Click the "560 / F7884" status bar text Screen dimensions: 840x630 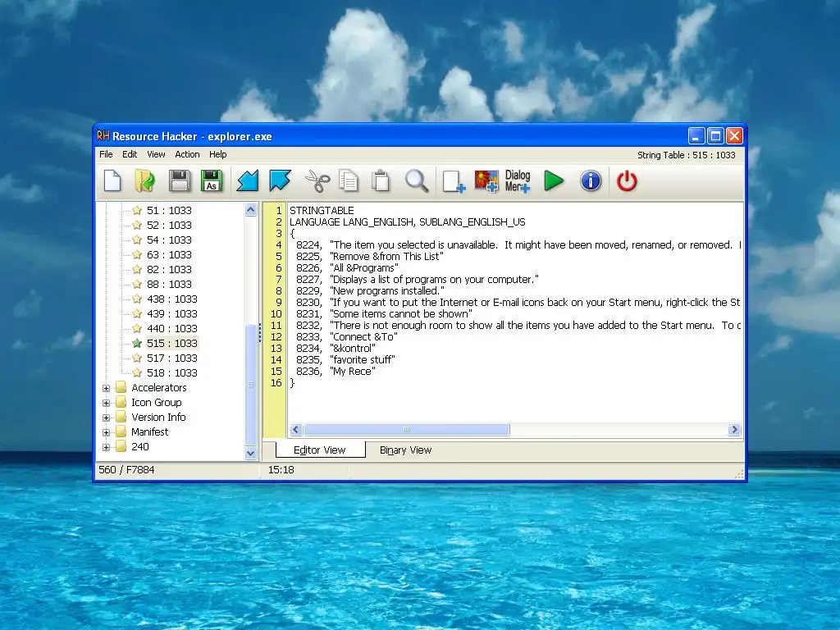tap(126, 470)
